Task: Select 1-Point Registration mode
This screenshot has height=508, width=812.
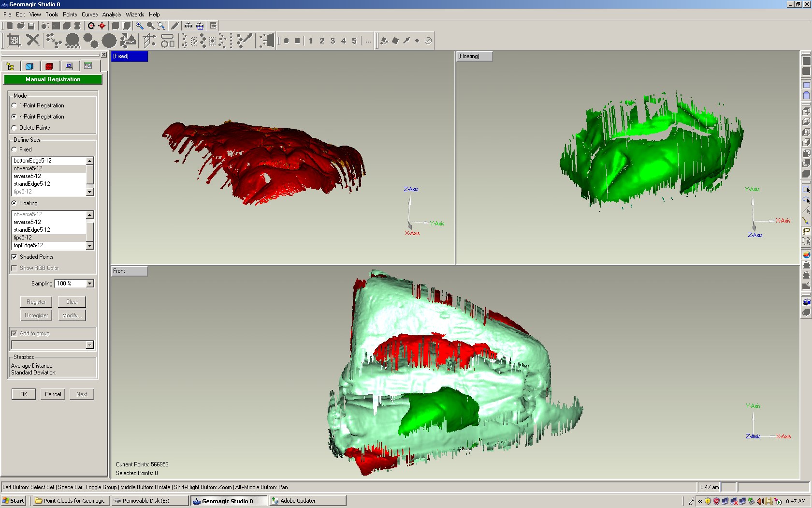Action: pos(14,105)
